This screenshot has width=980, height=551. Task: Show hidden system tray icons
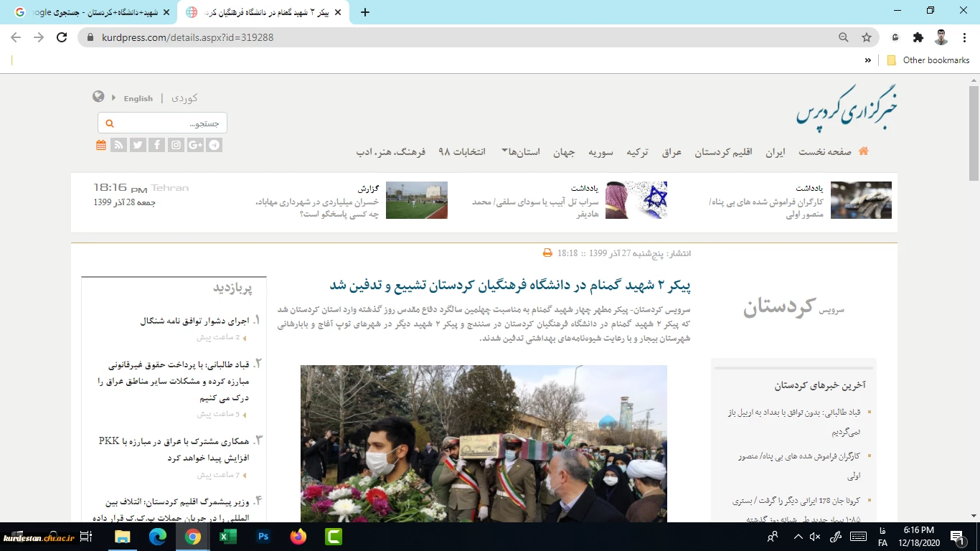point(798,537)
